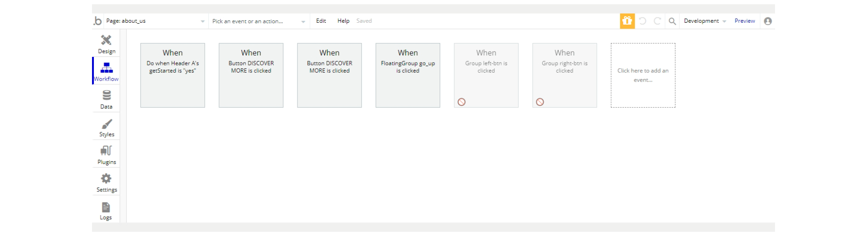
Task: Click the Preview link
Action: pos(745,21)
